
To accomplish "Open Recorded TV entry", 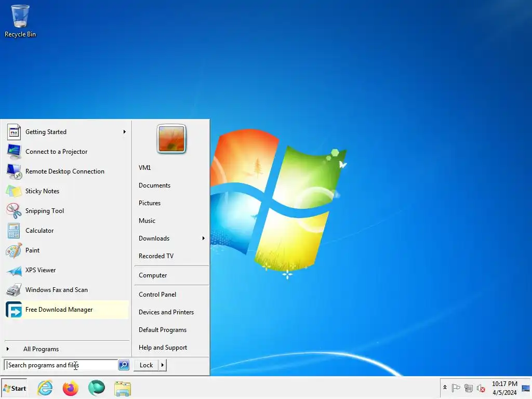I will click(156, 256).
